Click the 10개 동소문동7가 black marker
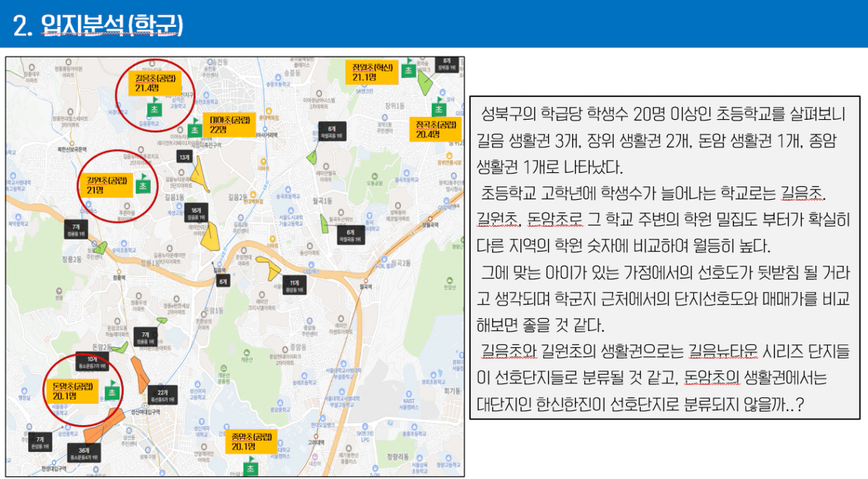 92,363
